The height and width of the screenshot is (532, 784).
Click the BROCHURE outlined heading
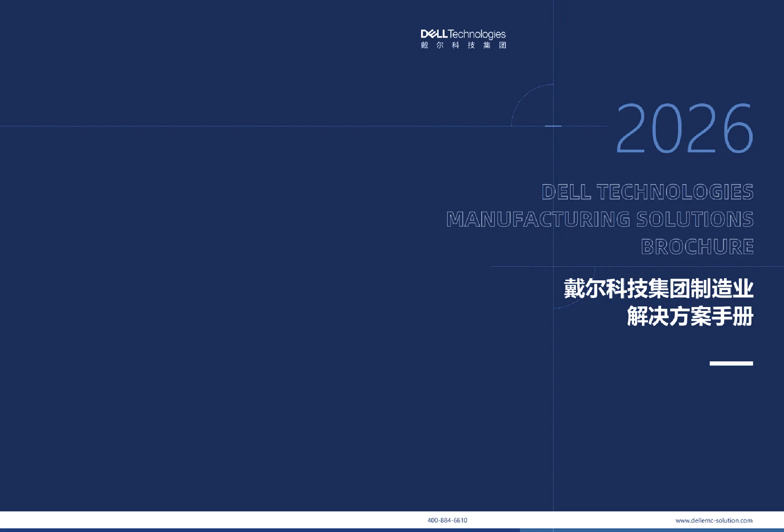(697, 246)
